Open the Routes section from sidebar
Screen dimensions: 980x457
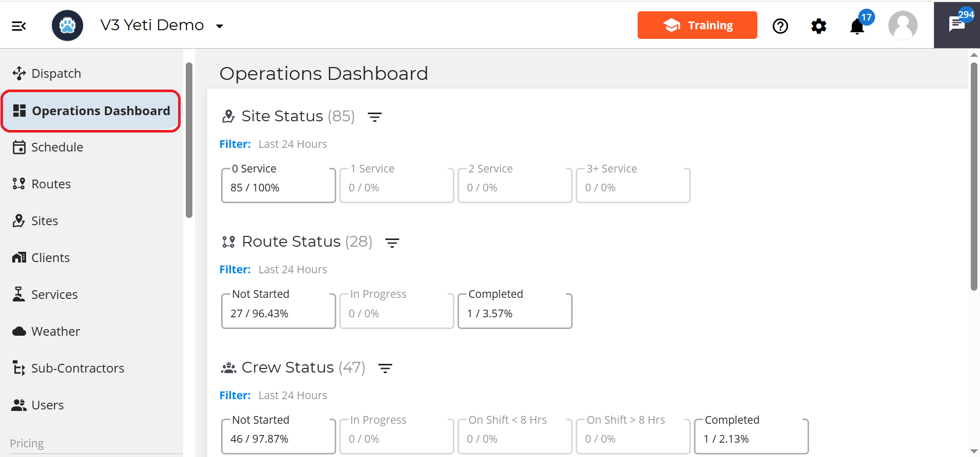51,184
